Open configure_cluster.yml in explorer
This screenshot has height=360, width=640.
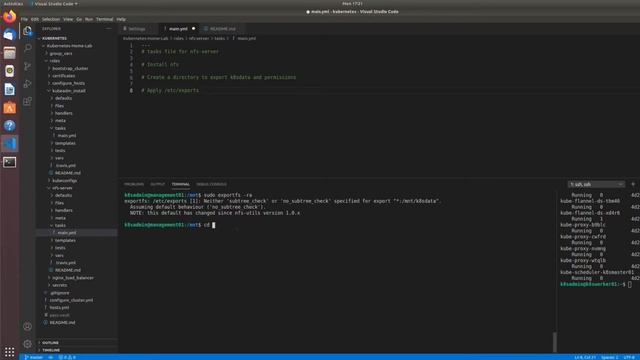point(71,300)
